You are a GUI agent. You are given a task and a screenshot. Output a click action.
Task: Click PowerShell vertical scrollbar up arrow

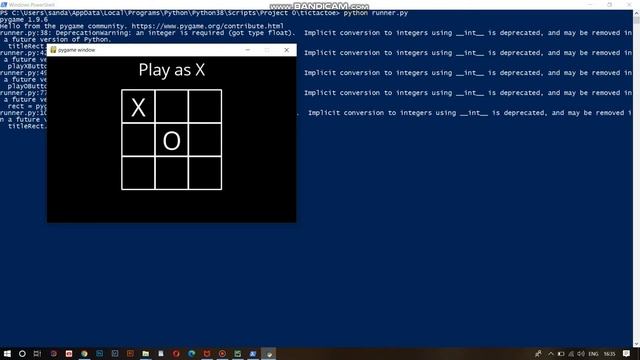[636, 13]
